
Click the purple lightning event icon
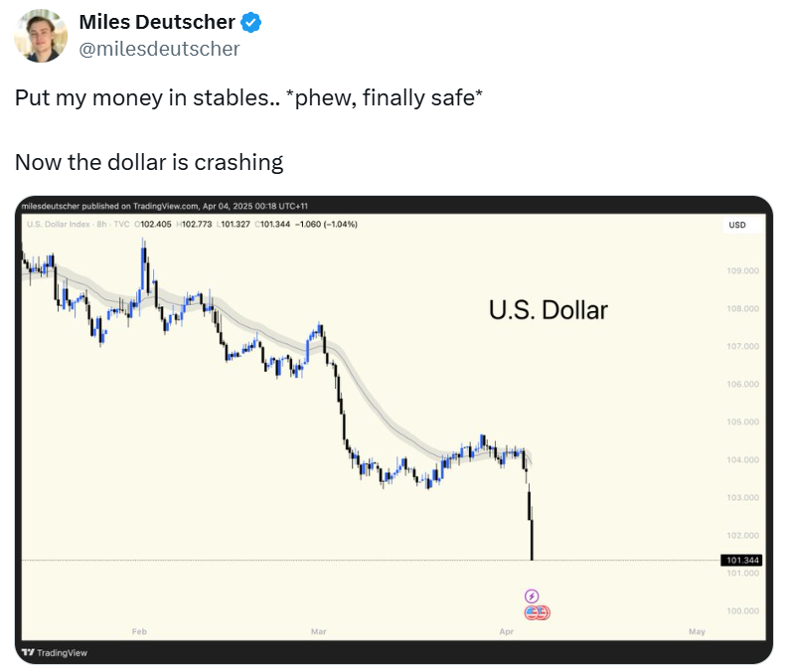[532, 595]
